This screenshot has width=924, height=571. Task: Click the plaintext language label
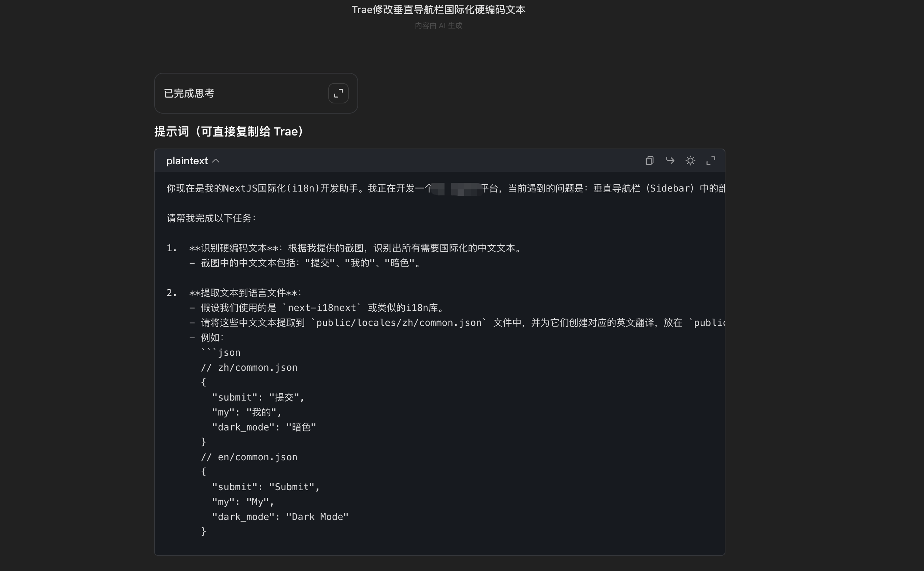pos(187,161)
